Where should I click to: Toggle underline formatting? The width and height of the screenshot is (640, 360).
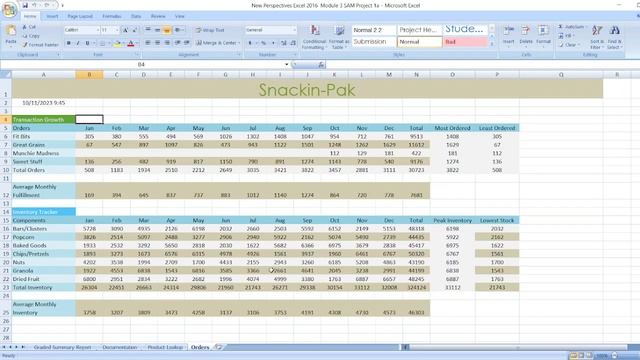pyautogui.click(x=87, y=43)
